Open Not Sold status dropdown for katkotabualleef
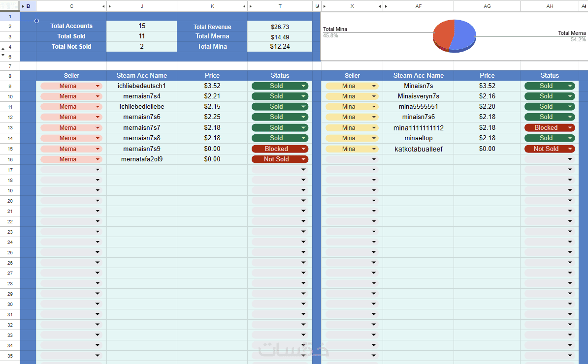588x364 pixels. (x=570, y=149)
